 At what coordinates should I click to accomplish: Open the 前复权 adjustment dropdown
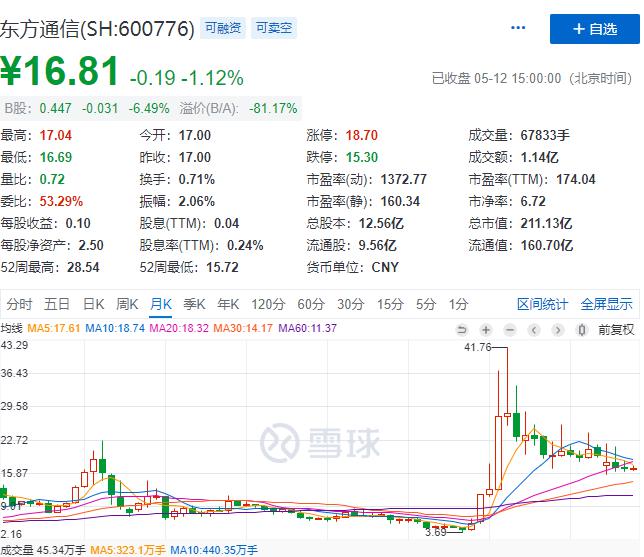[x=615, y=328]
